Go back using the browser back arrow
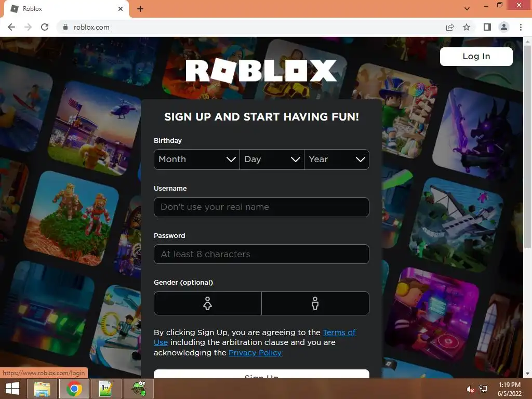This screenshot has width=532, height=399. click(11, 27)
